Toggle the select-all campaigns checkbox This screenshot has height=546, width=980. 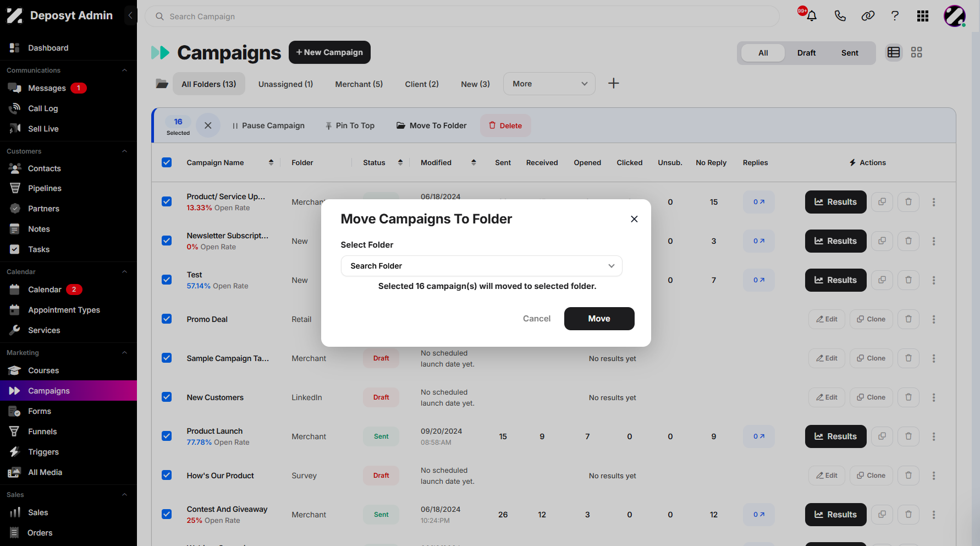tap(167, 162)
